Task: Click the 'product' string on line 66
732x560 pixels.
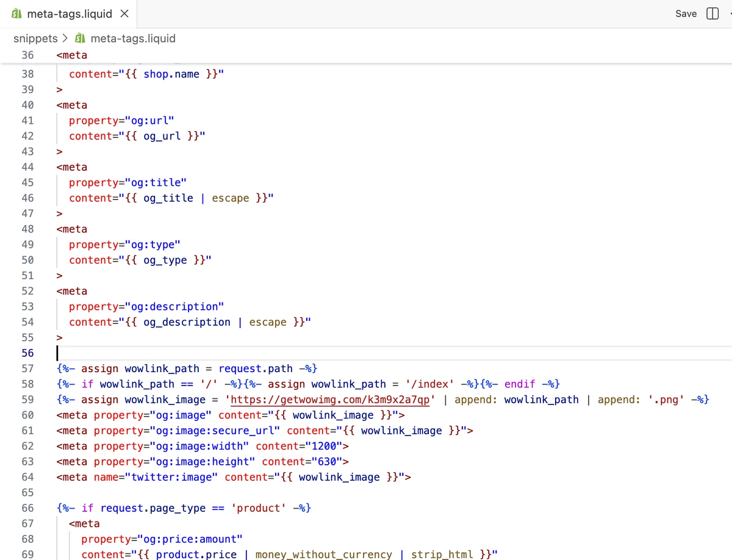Action: [259, 508]
